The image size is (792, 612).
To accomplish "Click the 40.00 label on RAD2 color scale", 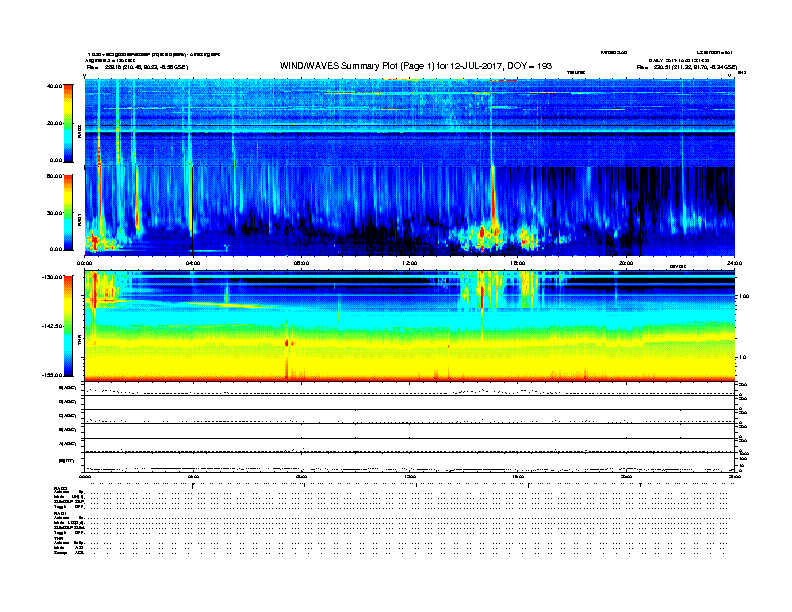I will [54, 86].
